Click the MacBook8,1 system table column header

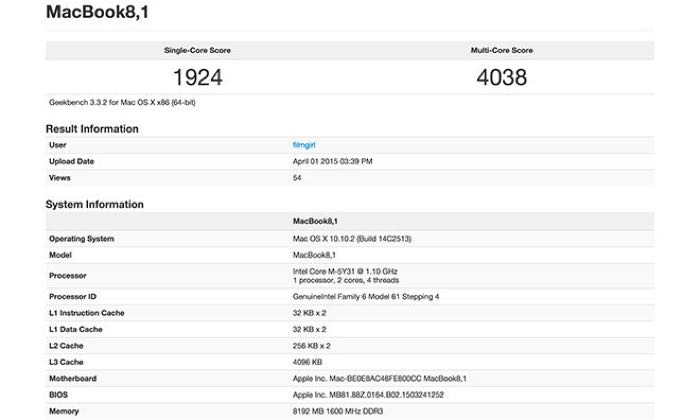coord(313,221)
